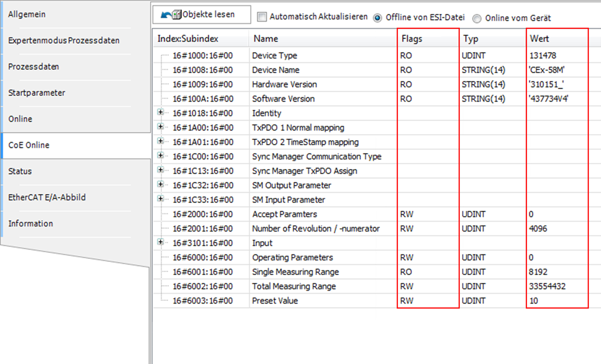601x364 pixels.
Task: Click the Total Measuring Range value 33554432
Action: (547, 287)
